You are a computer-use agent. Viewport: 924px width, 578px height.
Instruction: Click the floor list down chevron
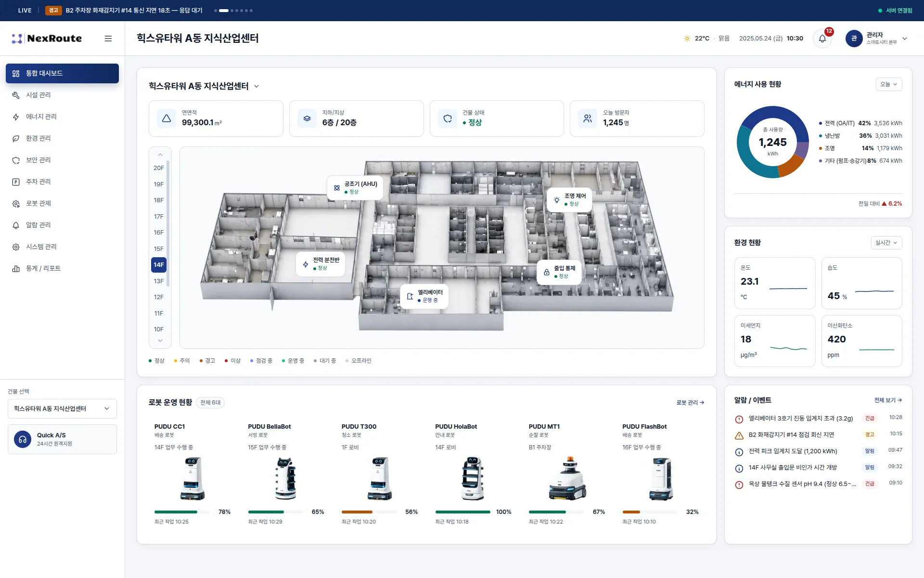(160, 341)
